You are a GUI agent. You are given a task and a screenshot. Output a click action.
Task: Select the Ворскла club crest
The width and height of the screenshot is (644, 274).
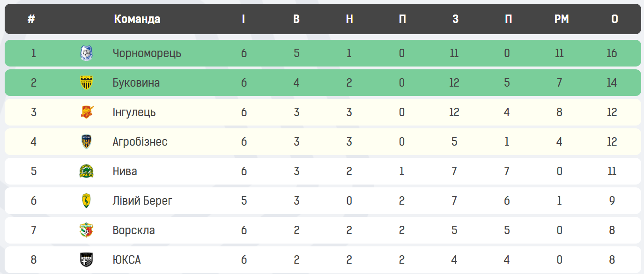[x=86, y=230]
